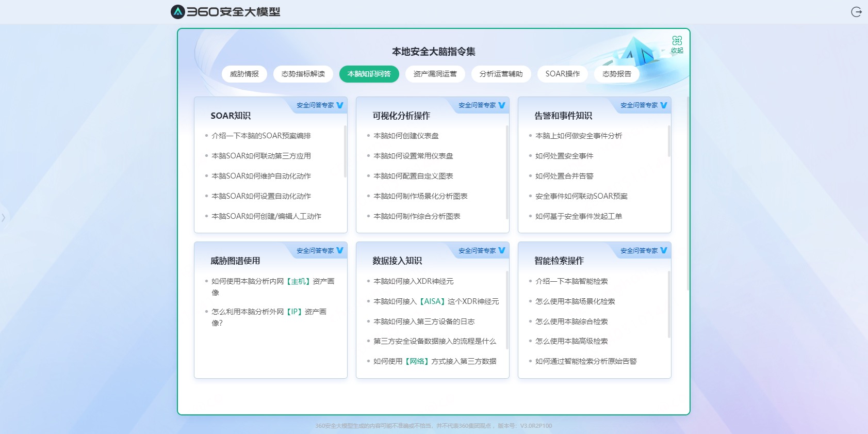Click the 智能检索操作 card title

(559, 261)
